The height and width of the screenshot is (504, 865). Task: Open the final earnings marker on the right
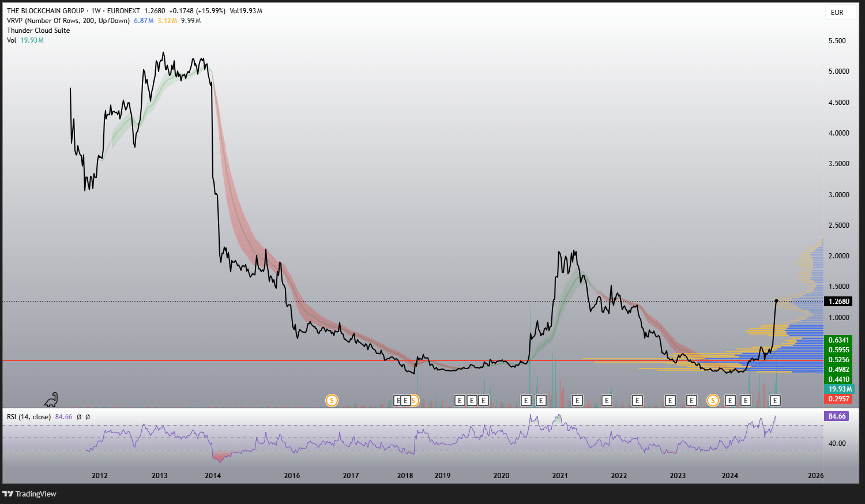pyautogui.click(x=776, y=400)
